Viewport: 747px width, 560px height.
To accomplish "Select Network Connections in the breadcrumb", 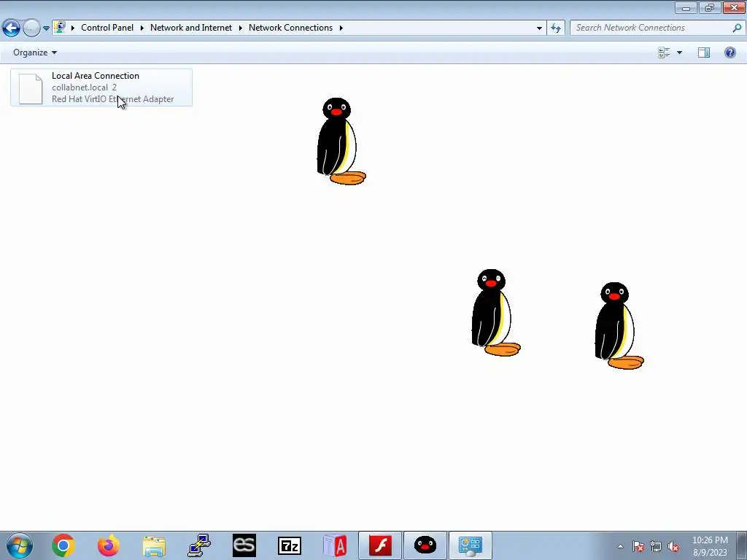I will 290,28.
